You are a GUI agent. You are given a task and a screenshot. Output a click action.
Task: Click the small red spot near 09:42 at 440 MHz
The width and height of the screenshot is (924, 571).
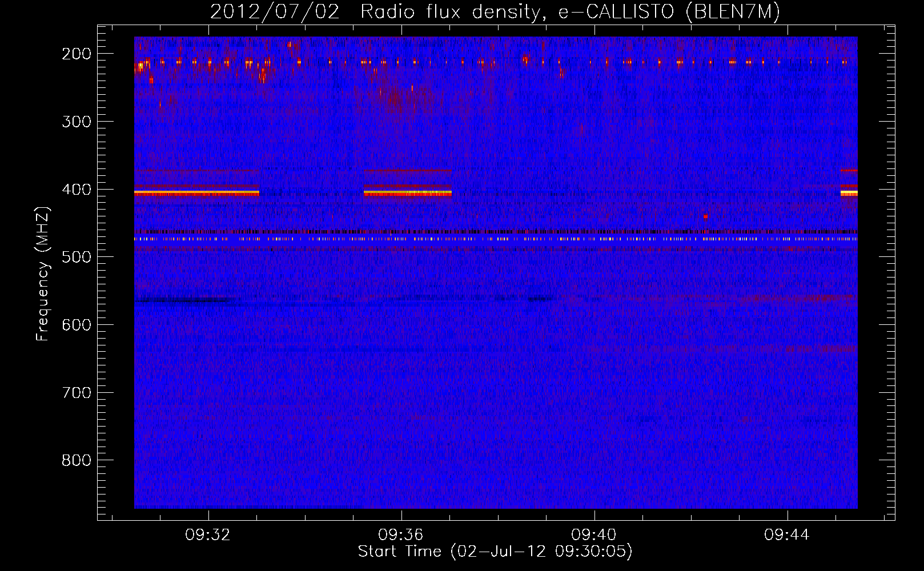(706, 216)
